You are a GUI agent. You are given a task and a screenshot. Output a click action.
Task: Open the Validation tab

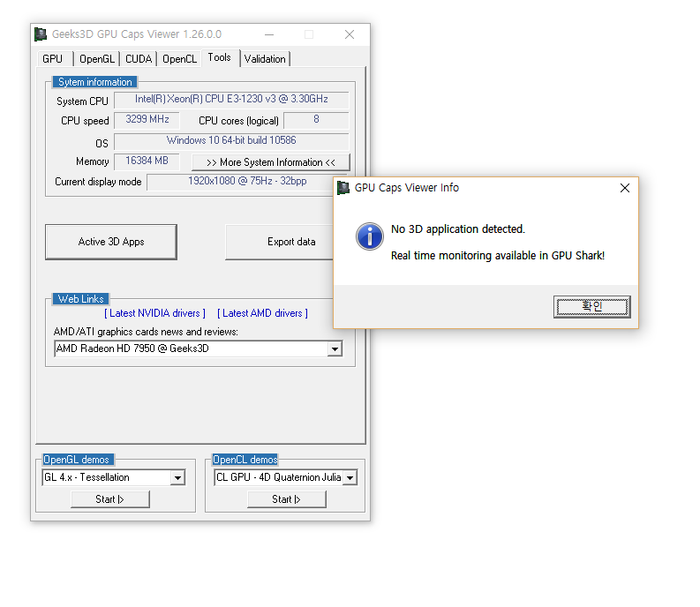265,59
